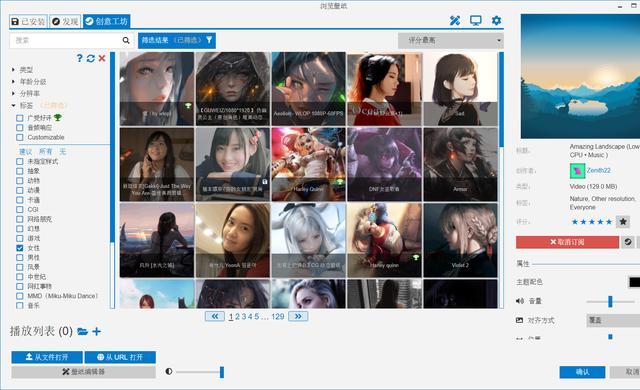Viewport: 640px width, 390px height.
Task: Open the 壁纸编辑器 wallpaper editor button
Action: click(x=83, y=372)
